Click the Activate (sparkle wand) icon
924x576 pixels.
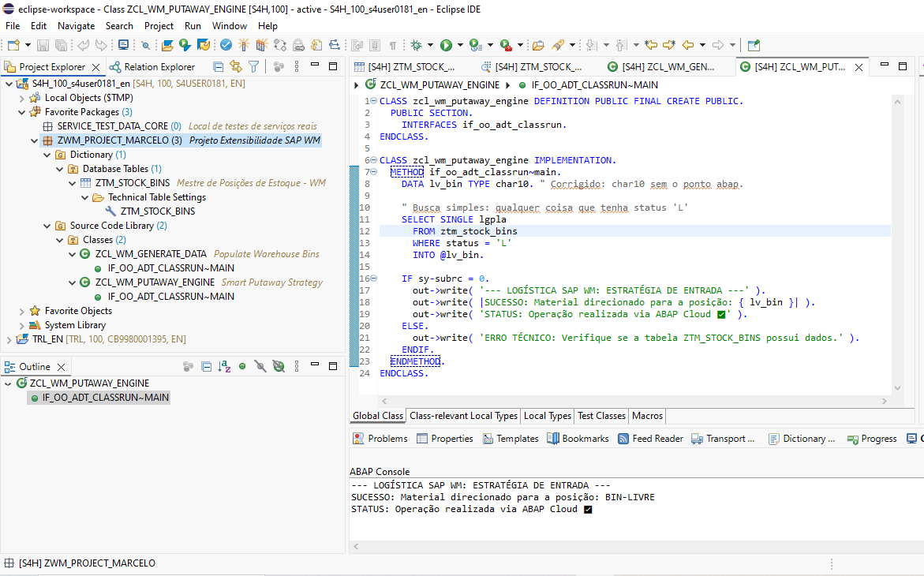pos(243,45)
